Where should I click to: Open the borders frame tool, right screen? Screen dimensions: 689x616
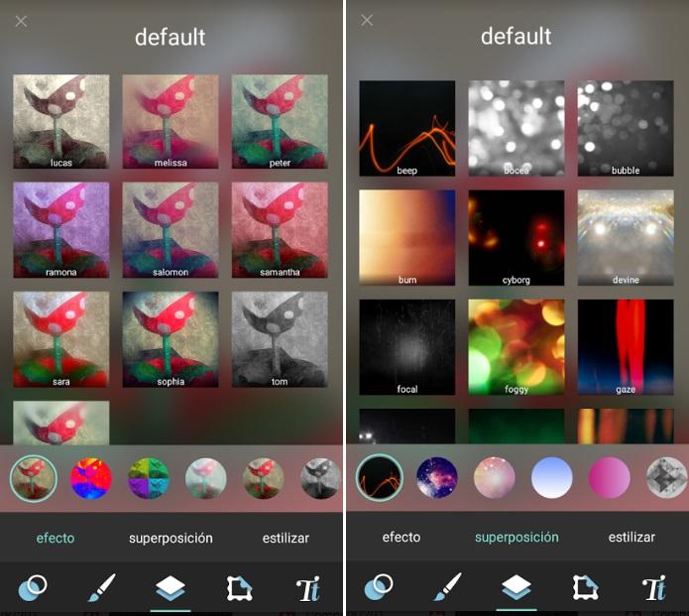point(585,587)
